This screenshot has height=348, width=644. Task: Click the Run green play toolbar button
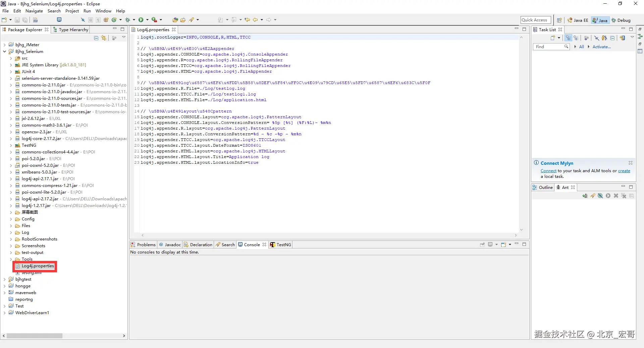click(141, 20)
